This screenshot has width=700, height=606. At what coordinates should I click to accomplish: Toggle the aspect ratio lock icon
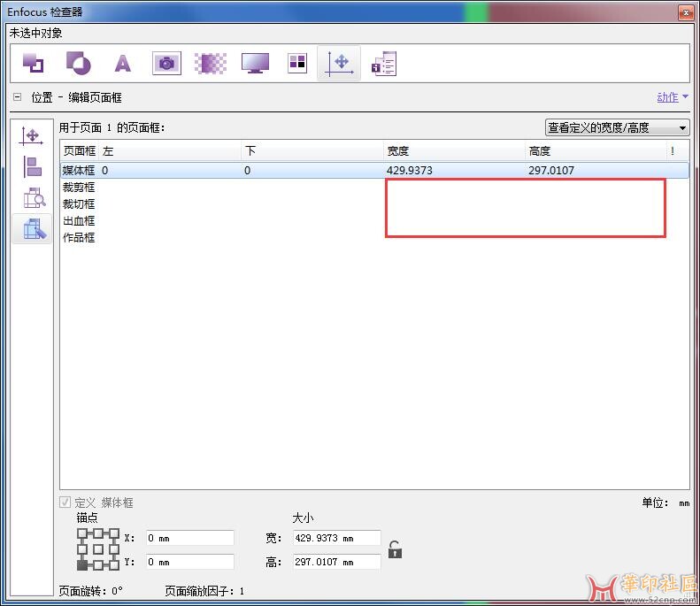click(x=395, y=549)
